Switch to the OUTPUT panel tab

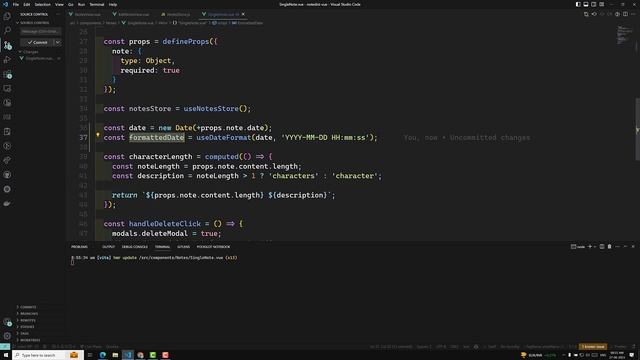[x=109, y=247]
